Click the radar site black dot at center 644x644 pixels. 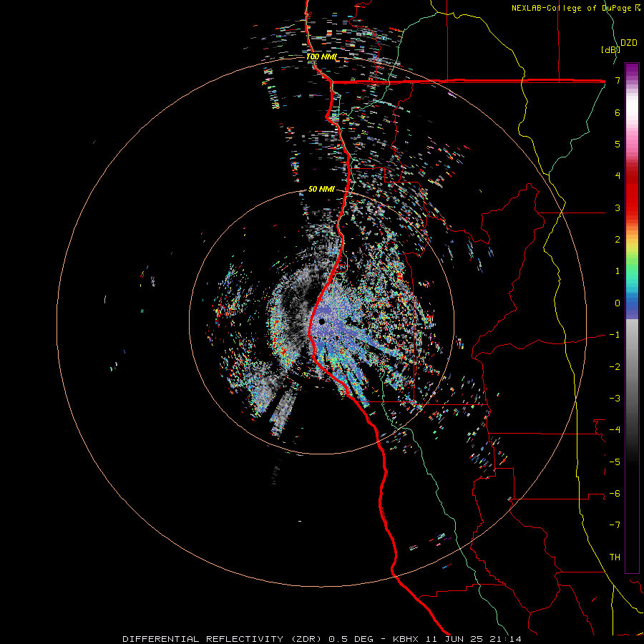click(x=322, y=321)
